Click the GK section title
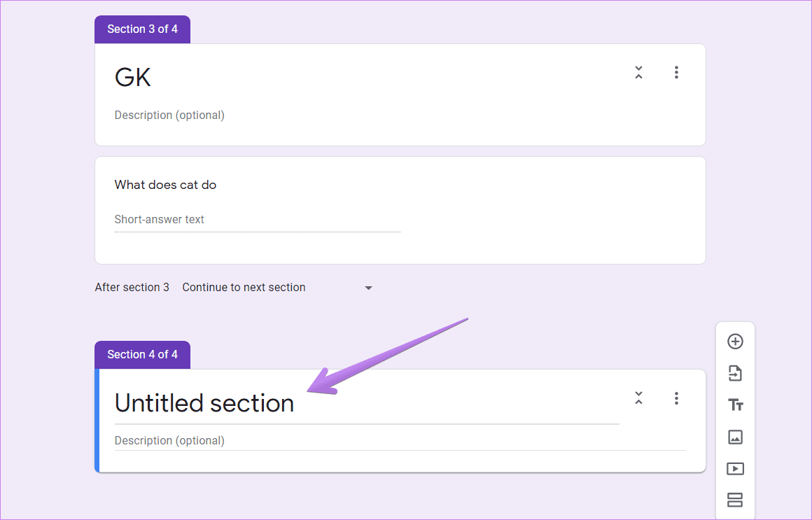This screenshot has height=520, width=812. (132, 77)
